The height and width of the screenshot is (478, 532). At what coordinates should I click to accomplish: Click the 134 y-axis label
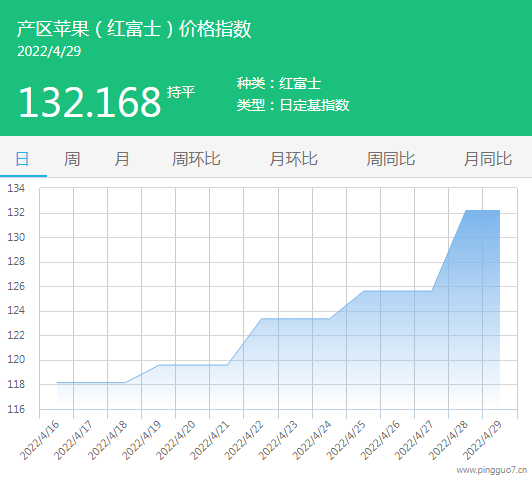click(x=16, y=188)
